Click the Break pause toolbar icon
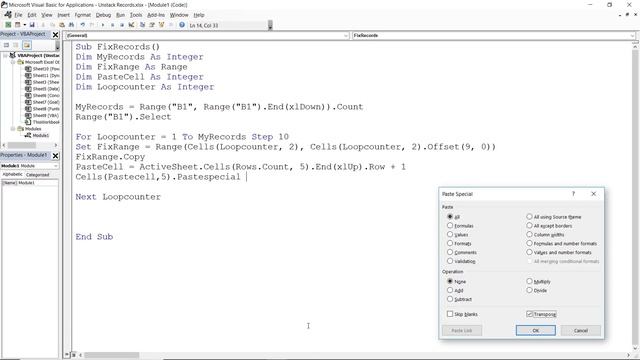Viewport: 640px width, 360px height. 113,25
